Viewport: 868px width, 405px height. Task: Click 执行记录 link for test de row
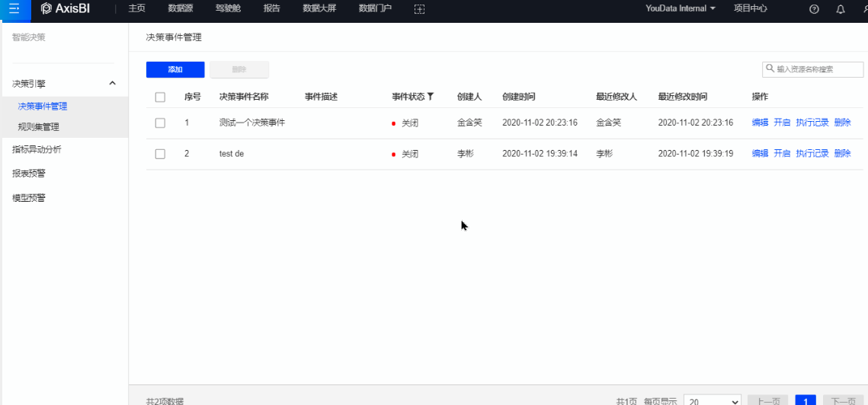(x=812, y=154)
